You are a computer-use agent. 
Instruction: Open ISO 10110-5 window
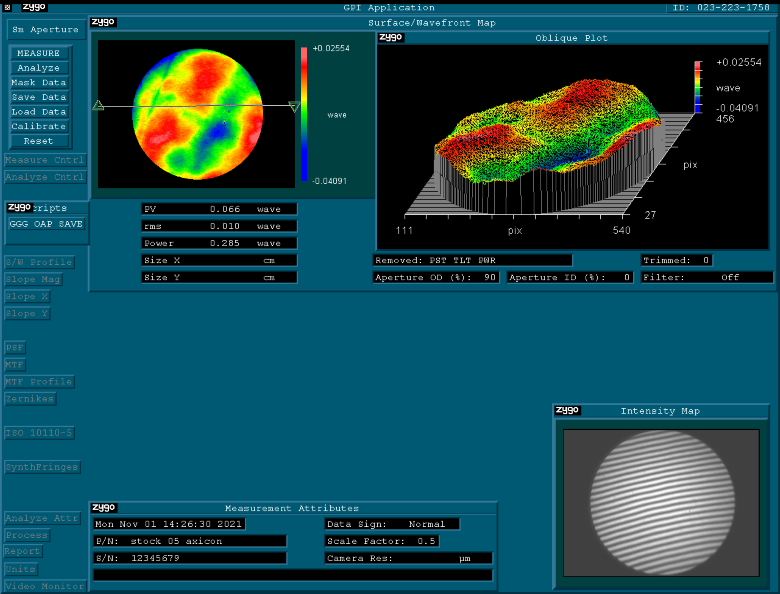(39, 433)
